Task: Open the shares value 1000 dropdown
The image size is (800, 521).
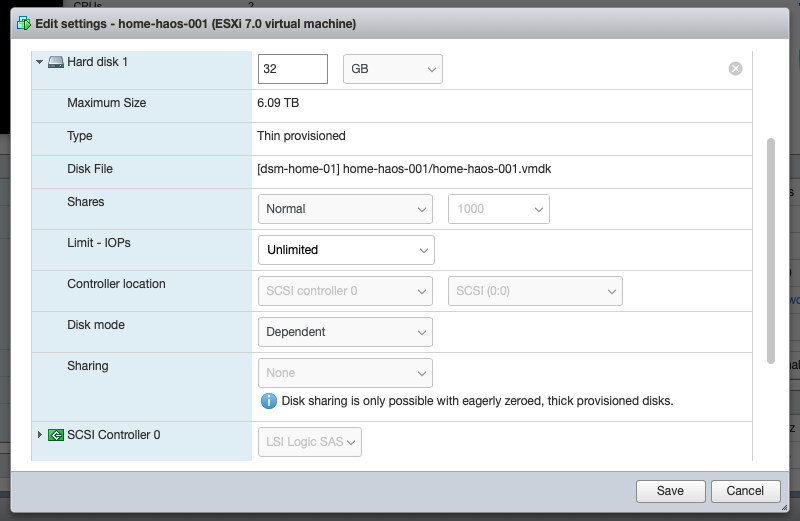Action: (x=498, y=209)
